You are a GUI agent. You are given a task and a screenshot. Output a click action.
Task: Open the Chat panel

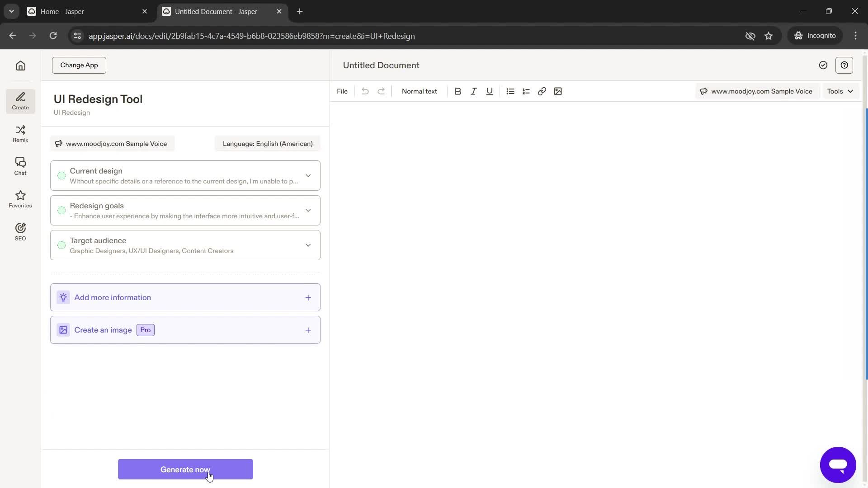click(x=20, y=166)
